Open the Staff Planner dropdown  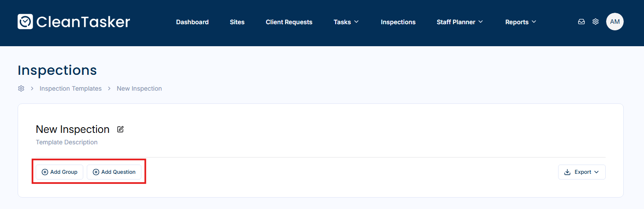(x=459, y=22)
